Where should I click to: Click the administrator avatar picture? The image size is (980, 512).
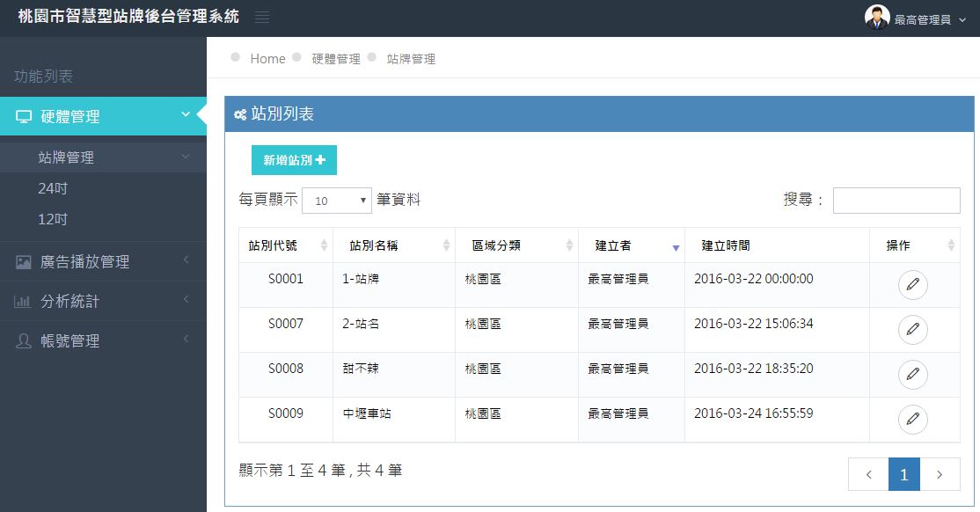[877, 18]
